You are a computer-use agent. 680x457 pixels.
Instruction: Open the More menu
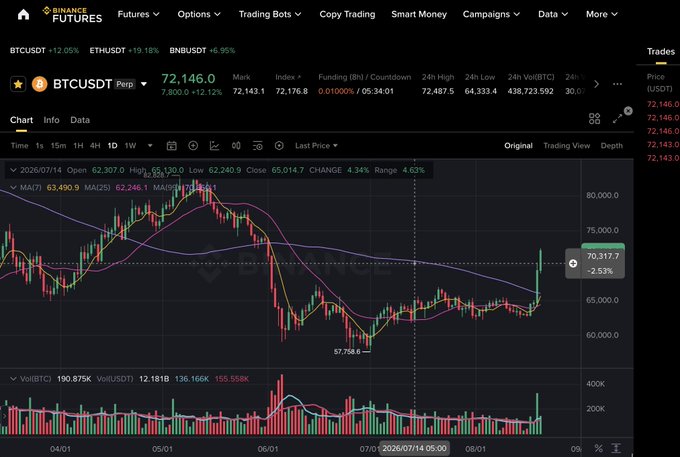[x=602, y=14]
